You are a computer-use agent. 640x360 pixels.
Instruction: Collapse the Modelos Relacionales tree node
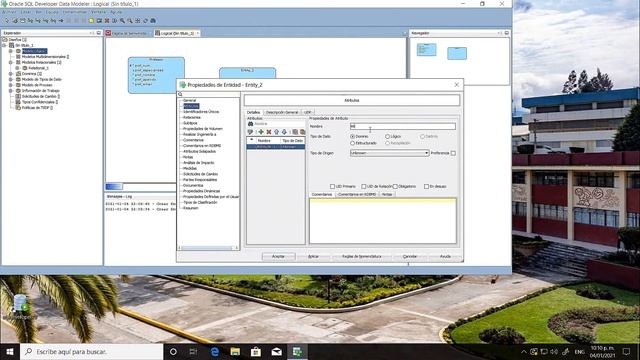[x=11, y=62]
